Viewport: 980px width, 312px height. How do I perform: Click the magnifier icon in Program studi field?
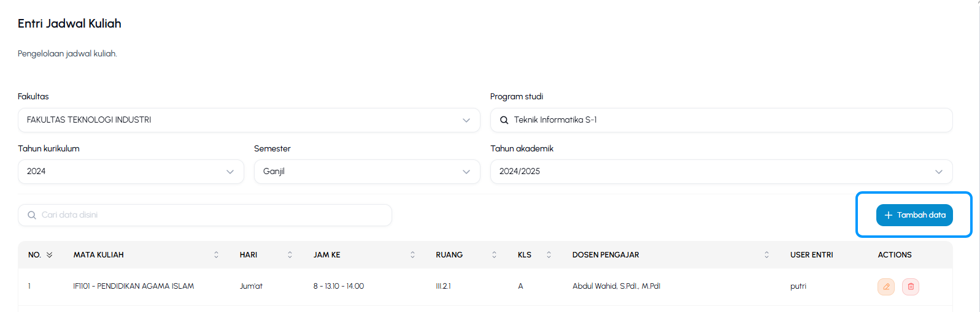click(x=504, y=120)
